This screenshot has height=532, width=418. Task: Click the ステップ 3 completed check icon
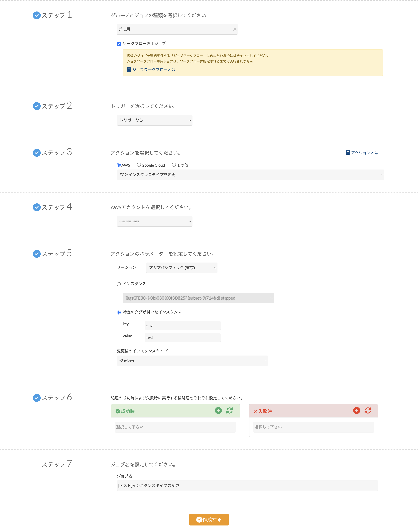(37, 153)
